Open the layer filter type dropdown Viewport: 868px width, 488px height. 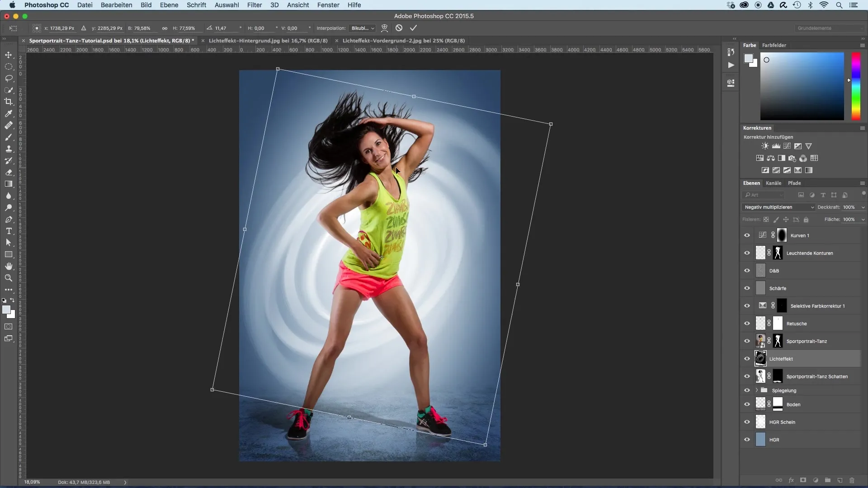click(x=763, y=195)
